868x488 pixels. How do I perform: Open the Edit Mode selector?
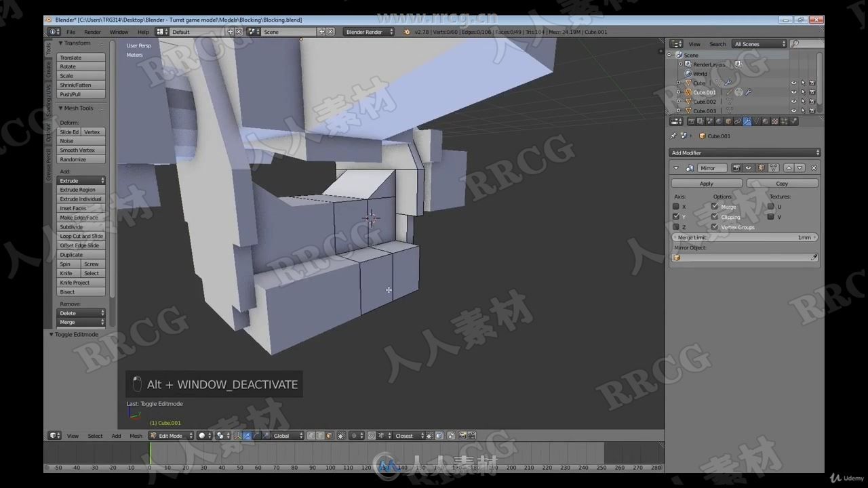click(x=171, y=436)
